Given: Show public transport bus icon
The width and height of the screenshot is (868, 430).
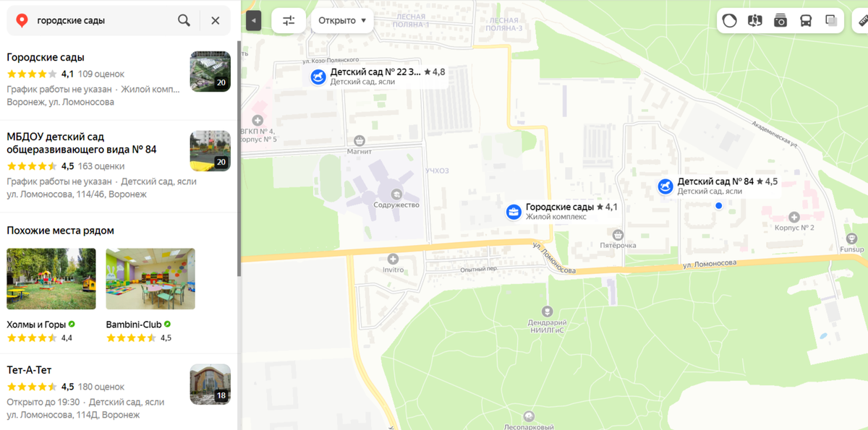Looking at the screenshot, I should point(806,20).
